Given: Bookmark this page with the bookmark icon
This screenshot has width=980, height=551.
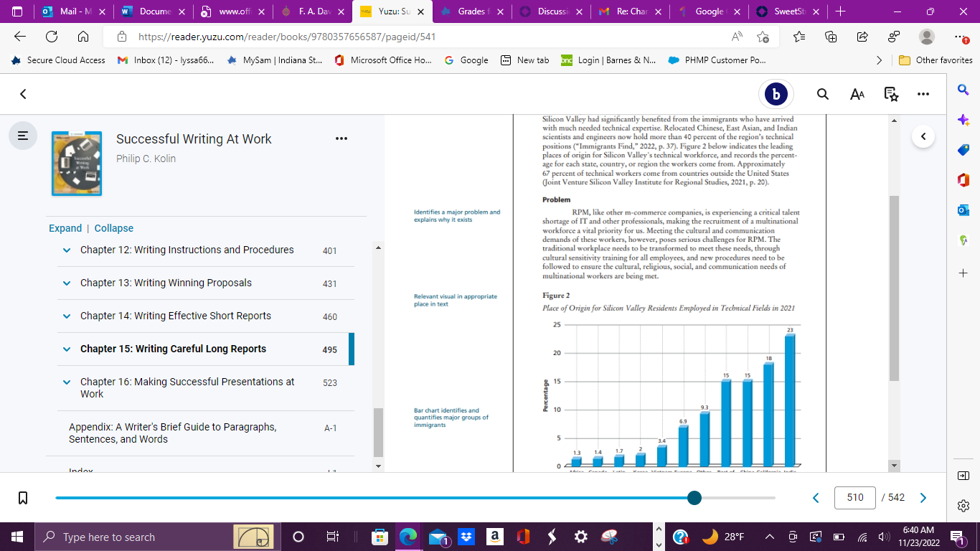Looking at the screenshot, I should coord(23,498).
